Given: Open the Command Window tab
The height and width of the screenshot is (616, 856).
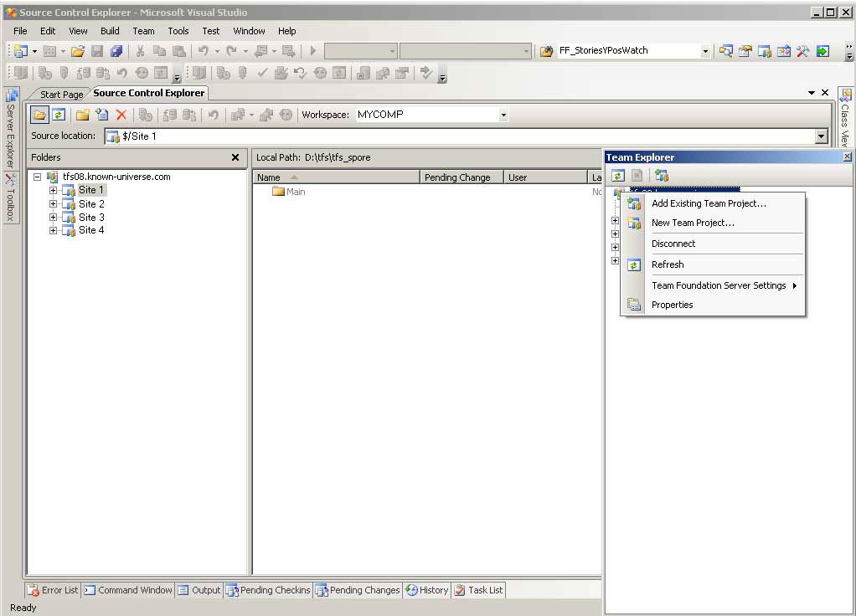Looking at the screenshot, I should (x=128, y=590).
